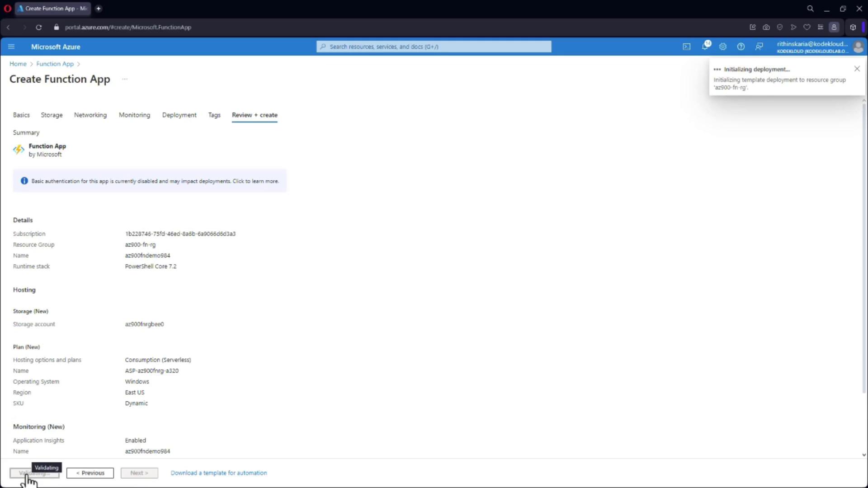Image resolution: width=868 pixels, height=488 pixels.
Task: Open Cloud Shell from the top bar
Action: 686,47
